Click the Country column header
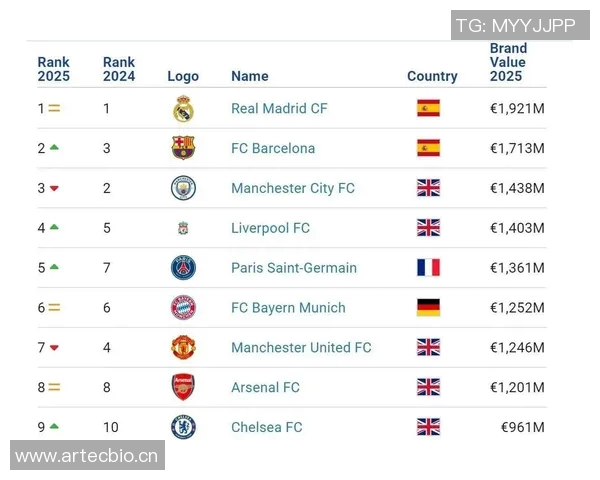The width and height of the screenshot is (600, 480). click(432, 76)
